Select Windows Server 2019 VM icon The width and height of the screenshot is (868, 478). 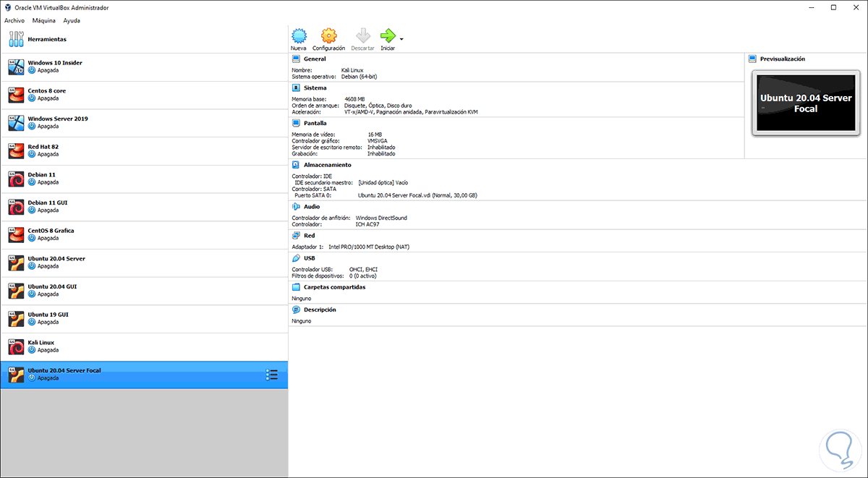(16, 123)
